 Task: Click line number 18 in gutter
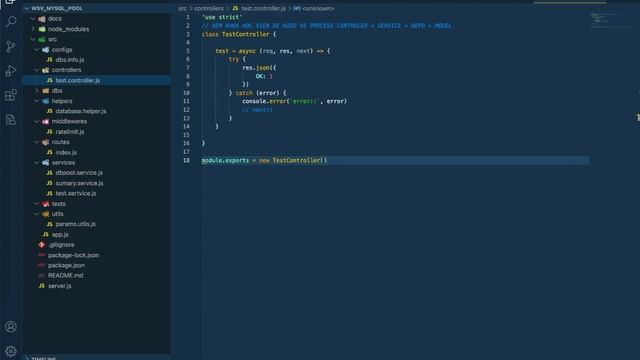[186, 160]
